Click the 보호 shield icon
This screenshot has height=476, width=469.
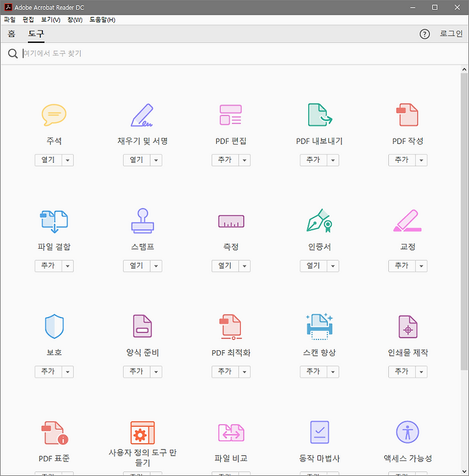coord(54,326)
